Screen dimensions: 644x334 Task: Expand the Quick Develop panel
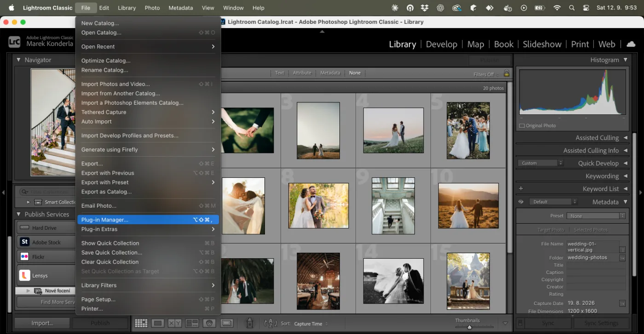[x=625, y=163]
